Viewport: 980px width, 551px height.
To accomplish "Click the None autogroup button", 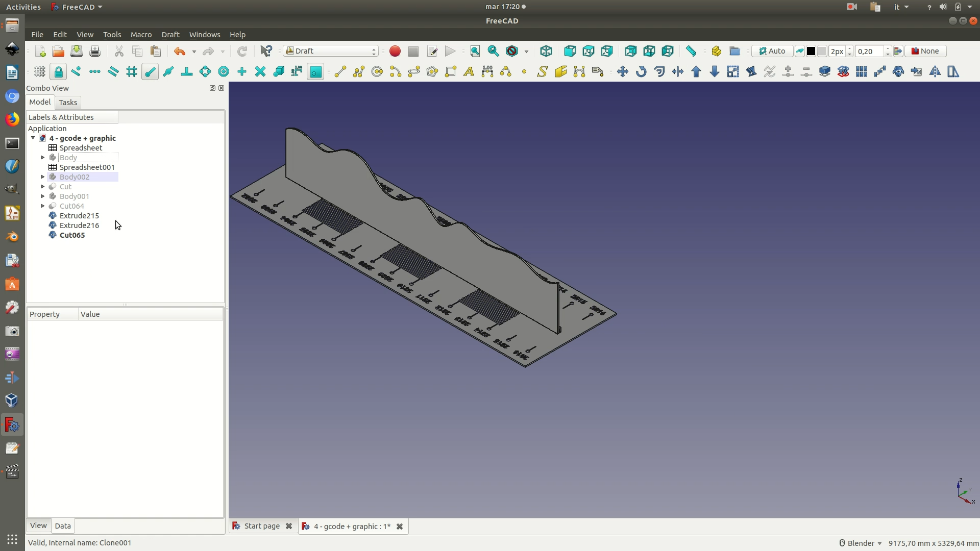I will [x=925, y=51].
